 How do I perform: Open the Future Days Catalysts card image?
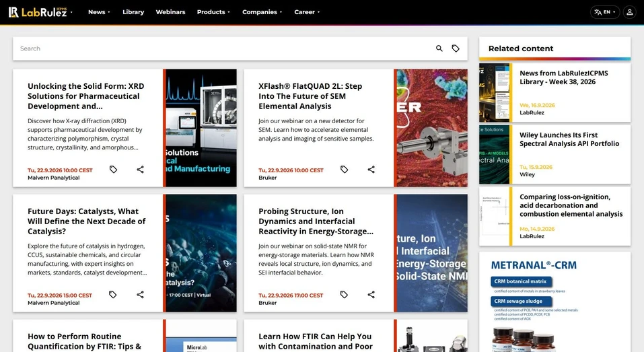point(201,253)
